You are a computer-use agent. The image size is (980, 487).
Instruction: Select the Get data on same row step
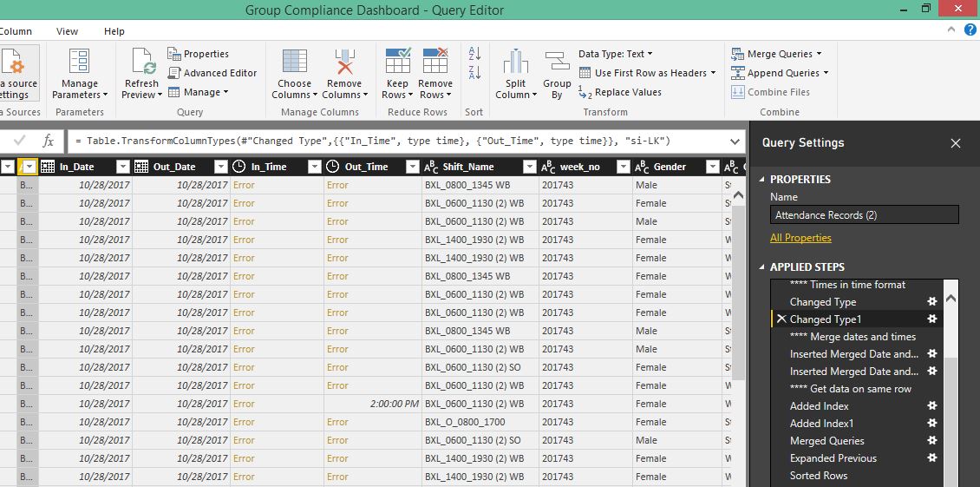(x=851, y=389)
